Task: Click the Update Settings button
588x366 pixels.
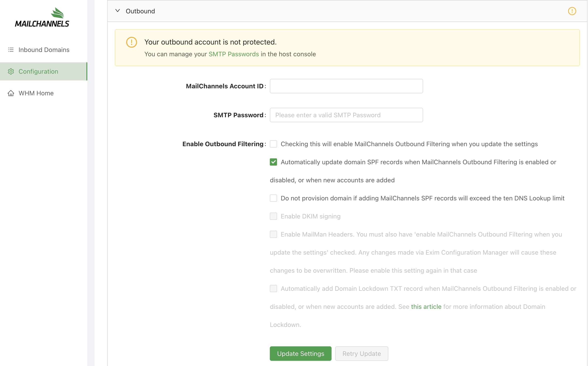Action: 300,354
